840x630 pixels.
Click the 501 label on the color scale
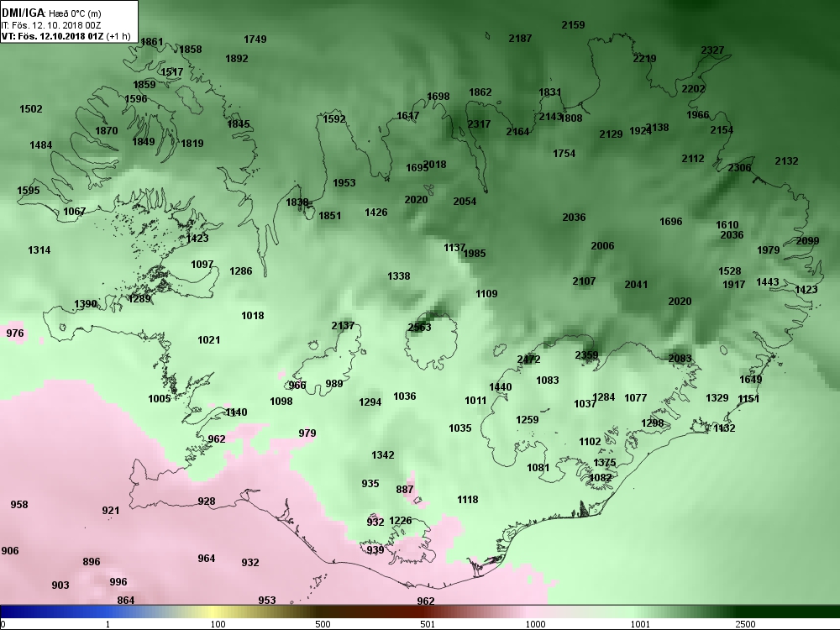pos(428,624)
